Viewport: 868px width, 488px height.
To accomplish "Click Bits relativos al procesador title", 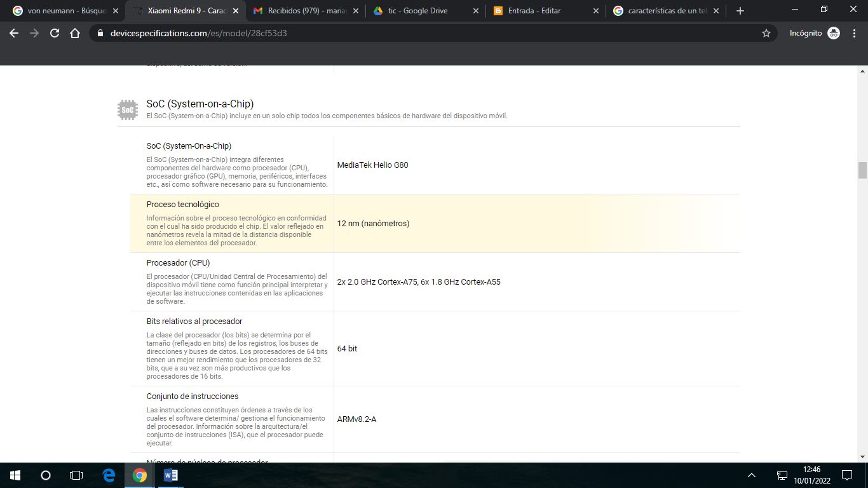I will click(194, 321).
